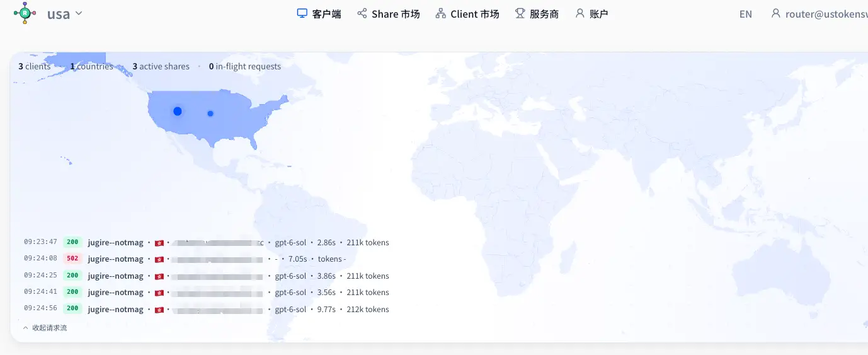Click jugire--notmag in the 09:23:47 row
Screen dimensions: 868x355
[x=116, y=242]
